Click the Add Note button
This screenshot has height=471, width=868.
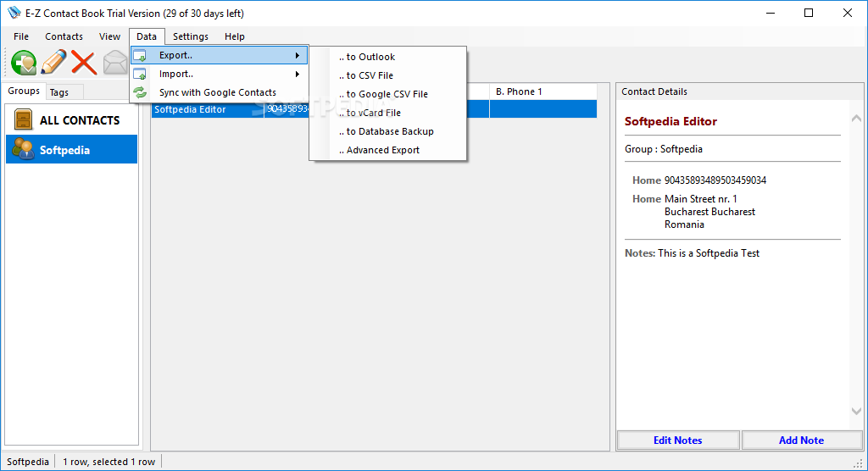coord(802,441)
